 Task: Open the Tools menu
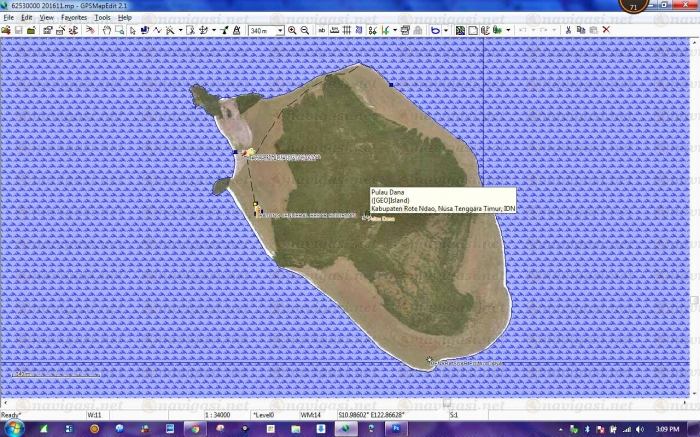pos(102,18)
